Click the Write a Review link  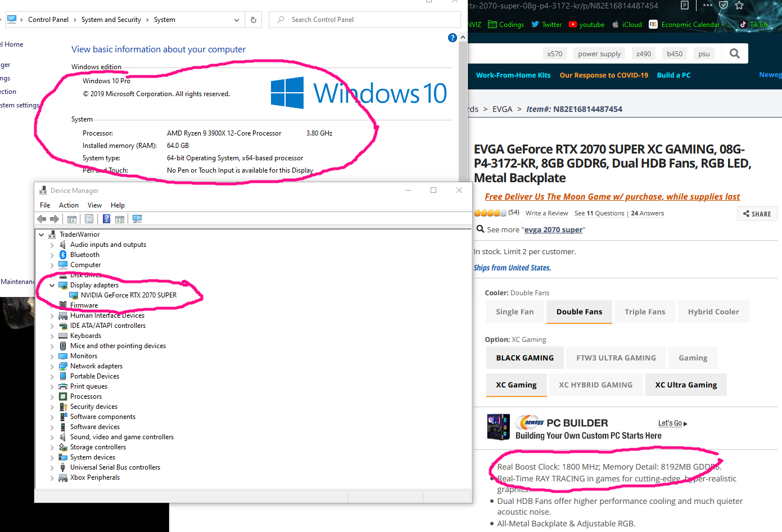(x=546, y=213)
